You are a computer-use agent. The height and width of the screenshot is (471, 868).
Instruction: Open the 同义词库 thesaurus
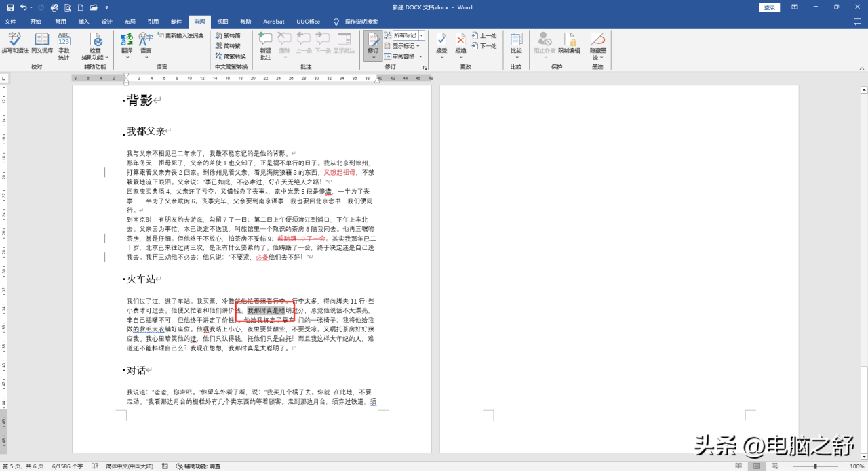(x=42, y=43)
